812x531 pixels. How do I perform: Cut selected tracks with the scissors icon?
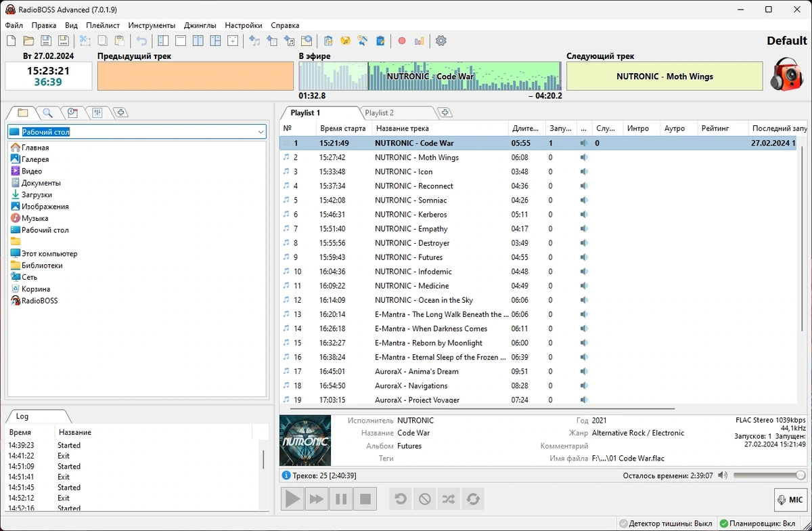pos(85,41)
